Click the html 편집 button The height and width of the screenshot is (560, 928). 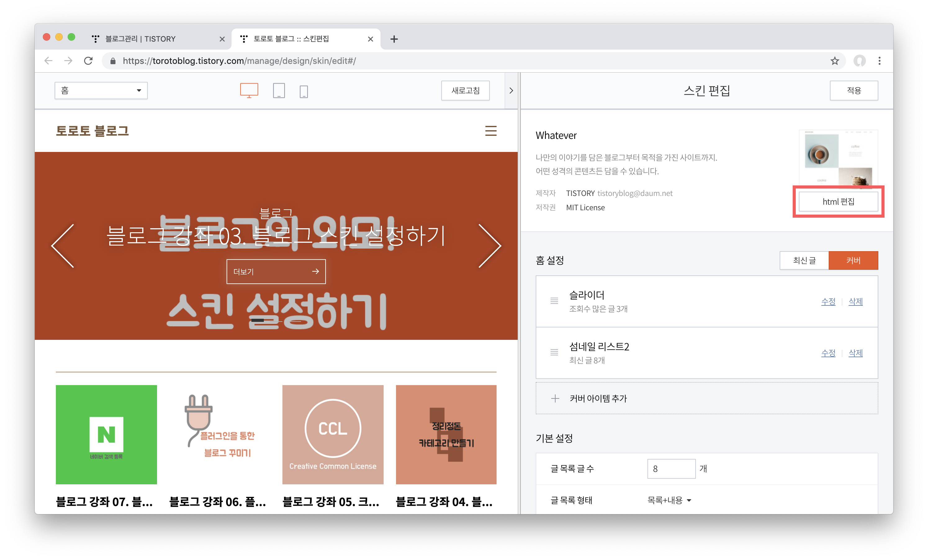(838, 202)
